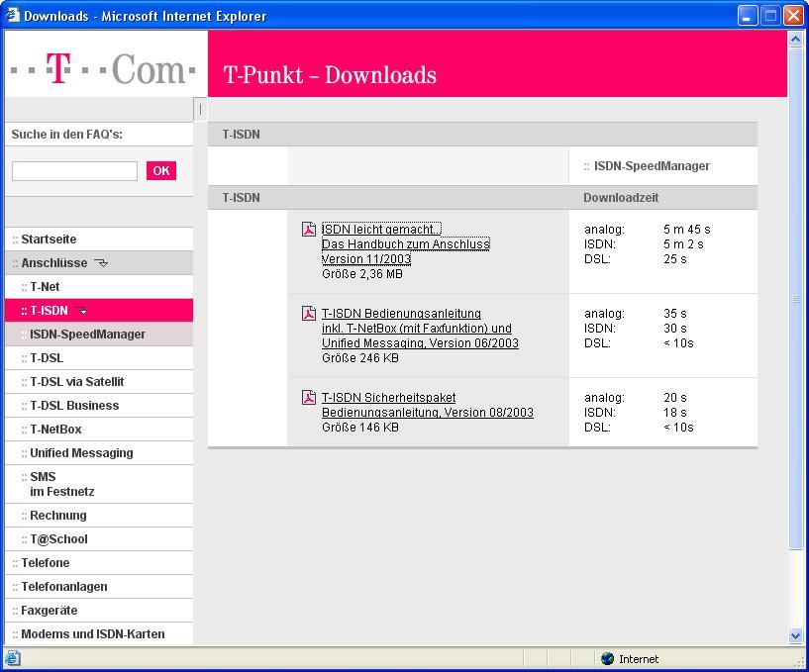This screenshot has height=672, width=809.
Task: Maximize the Internet Explorer window
Action: [x=770, y=16]
